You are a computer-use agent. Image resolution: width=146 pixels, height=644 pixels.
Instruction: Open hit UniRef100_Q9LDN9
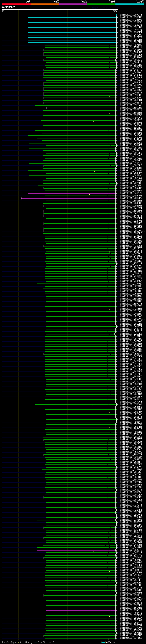(x=131, y=42)
